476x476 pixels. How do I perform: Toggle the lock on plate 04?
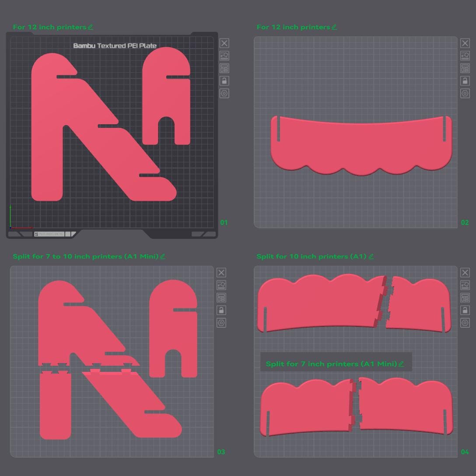[465, 310]
